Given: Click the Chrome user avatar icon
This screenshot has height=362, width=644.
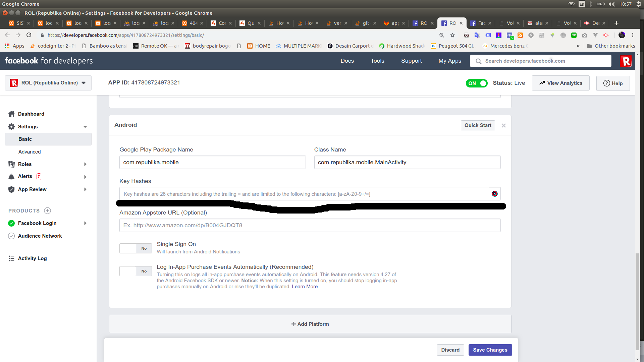Looking at the screenshot, I should [x=622, y=35].
